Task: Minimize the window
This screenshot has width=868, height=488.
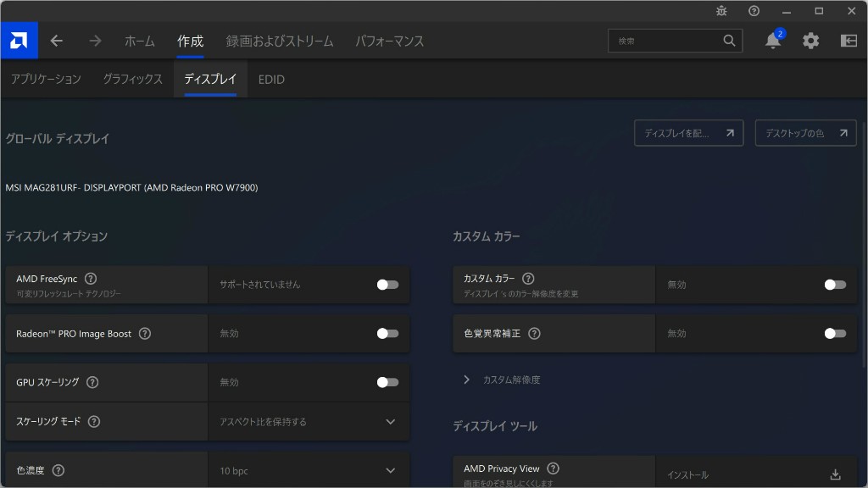Action: click(787, 11)
